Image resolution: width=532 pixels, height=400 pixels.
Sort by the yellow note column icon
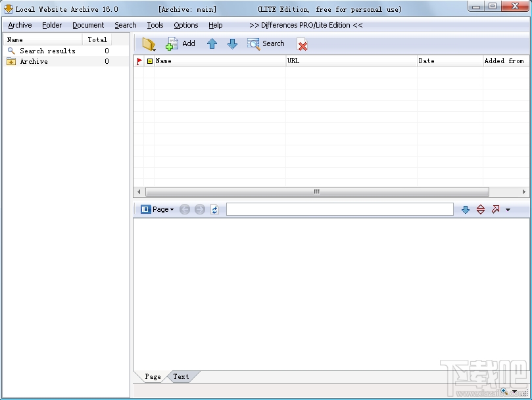pyautogui.click(x=150, y=61)
